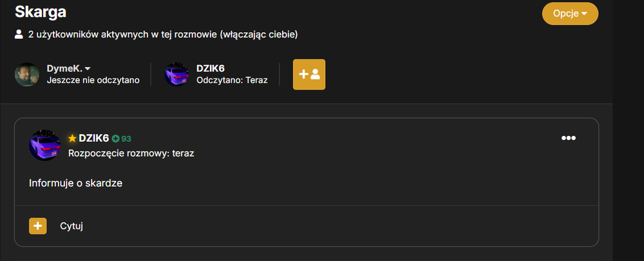This screenshot has height=261, width=644.
Task: Click the 'Rozpoczęcie rozmowy: teraz' timestamp
Action: (131, 154)
